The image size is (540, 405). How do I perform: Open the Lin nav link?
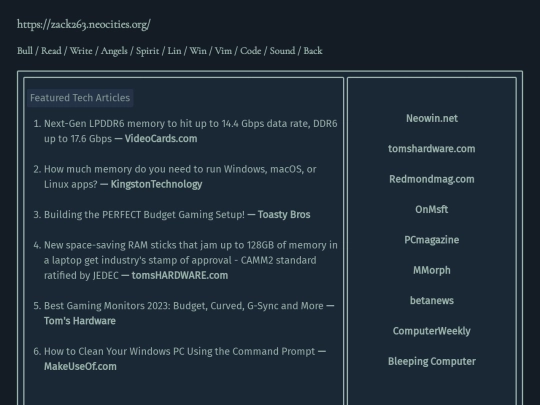[x=174, y=51]
